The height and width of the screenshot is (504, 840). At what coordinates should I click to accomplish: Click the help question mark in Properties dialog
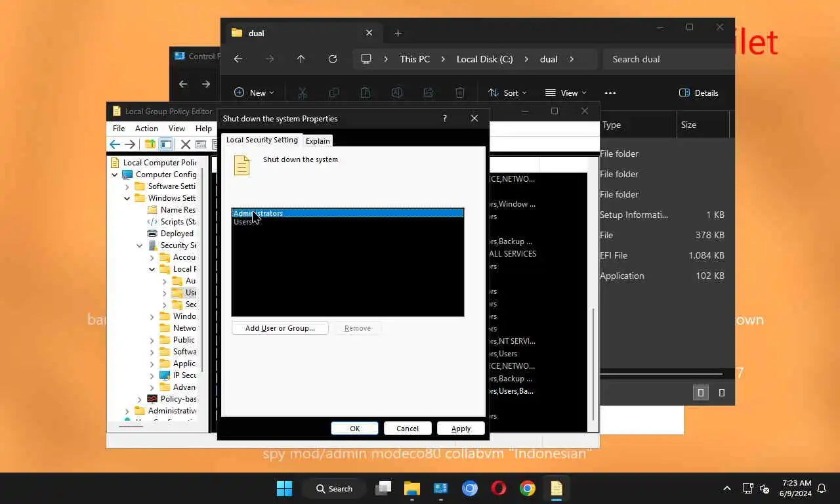[445, 118]
